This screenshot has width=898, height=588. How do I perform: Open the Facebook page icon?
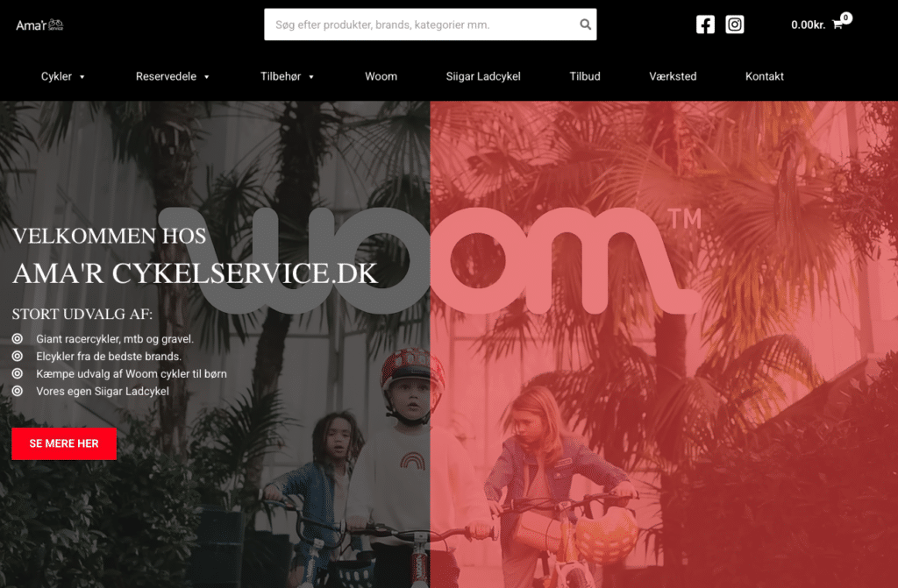(705, 25)
